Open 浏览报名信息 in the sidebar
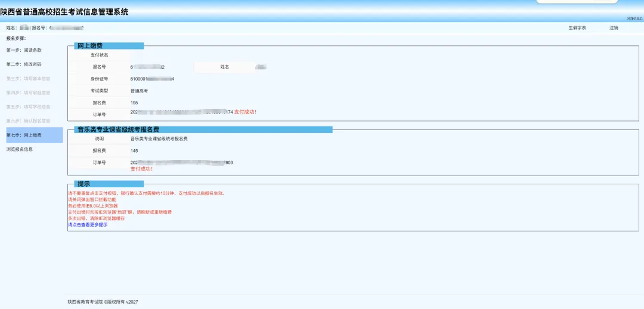The width and height of the screenshot is (644, 309). [19, 150]
